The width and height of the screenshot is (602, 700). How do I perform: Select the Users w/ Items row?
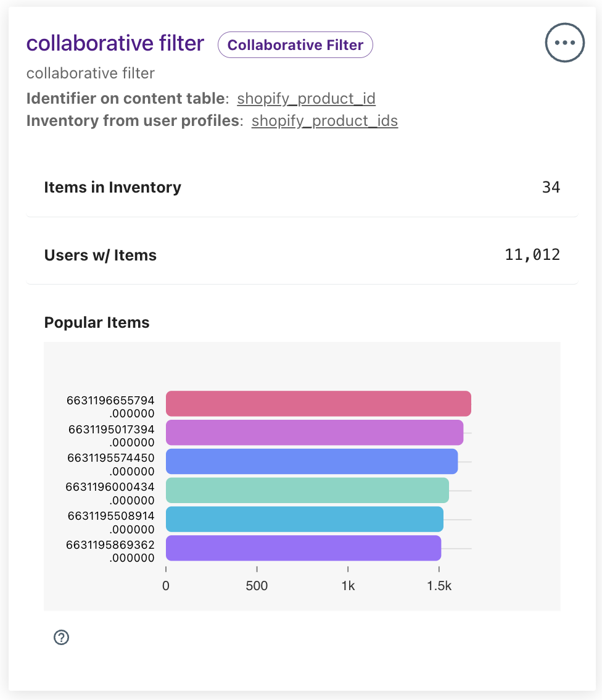(302, 256)
